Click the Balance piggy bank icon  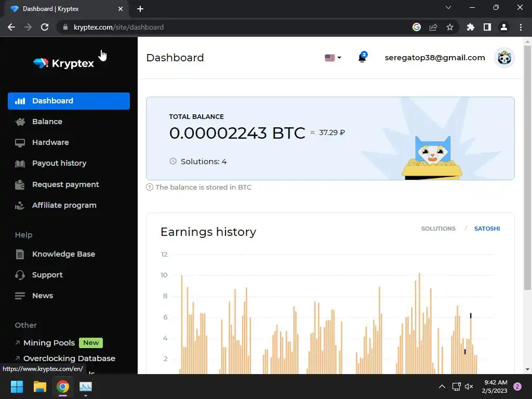20,122
